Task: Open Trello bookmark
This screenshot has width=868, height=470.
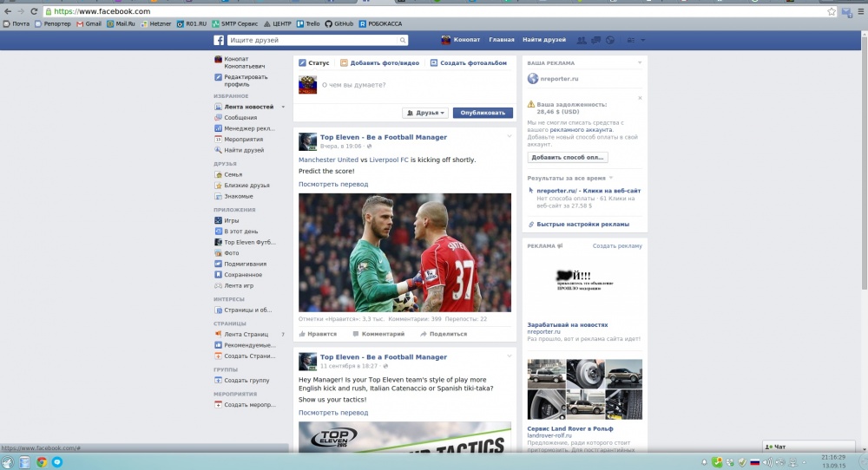Action: click(308, 23)
